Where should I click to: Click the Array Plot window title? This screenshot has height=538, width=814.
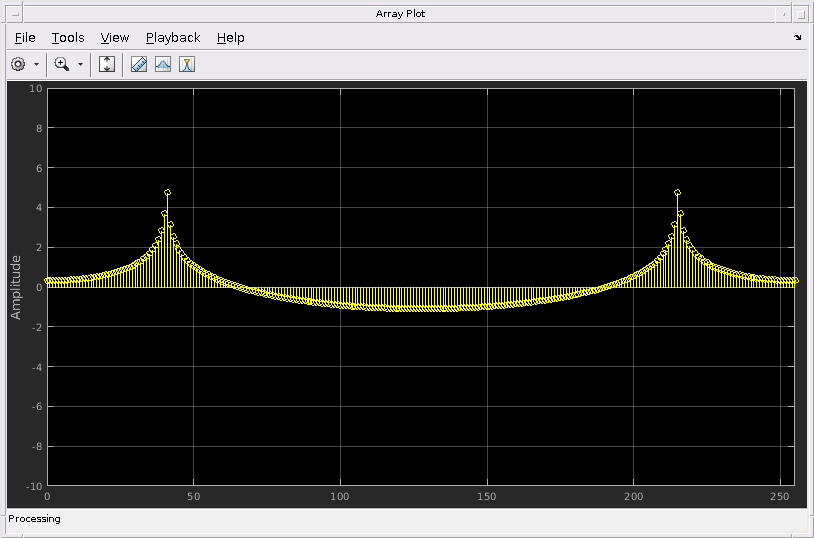[x=400, y=14]
